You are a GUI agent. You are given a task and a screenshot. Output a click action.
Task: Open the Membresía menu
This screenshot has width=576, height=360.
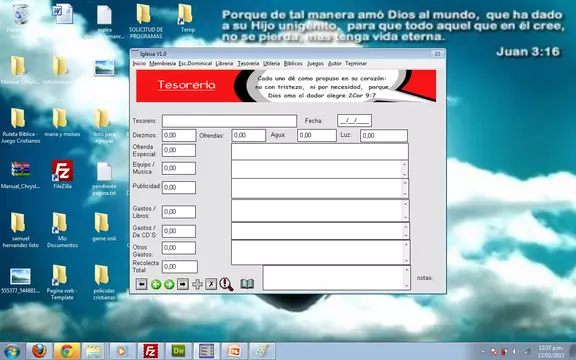pos(162,64)
